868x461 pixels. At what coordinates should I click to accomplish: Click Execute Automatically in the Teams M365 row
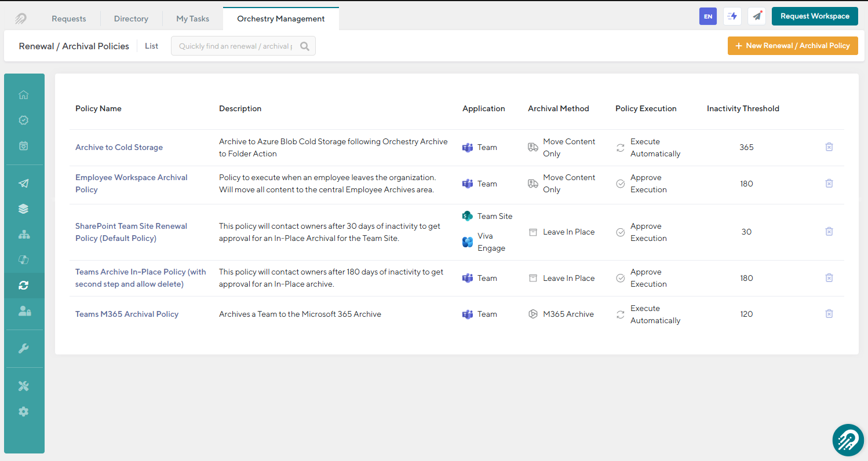[x=655, y=314]
